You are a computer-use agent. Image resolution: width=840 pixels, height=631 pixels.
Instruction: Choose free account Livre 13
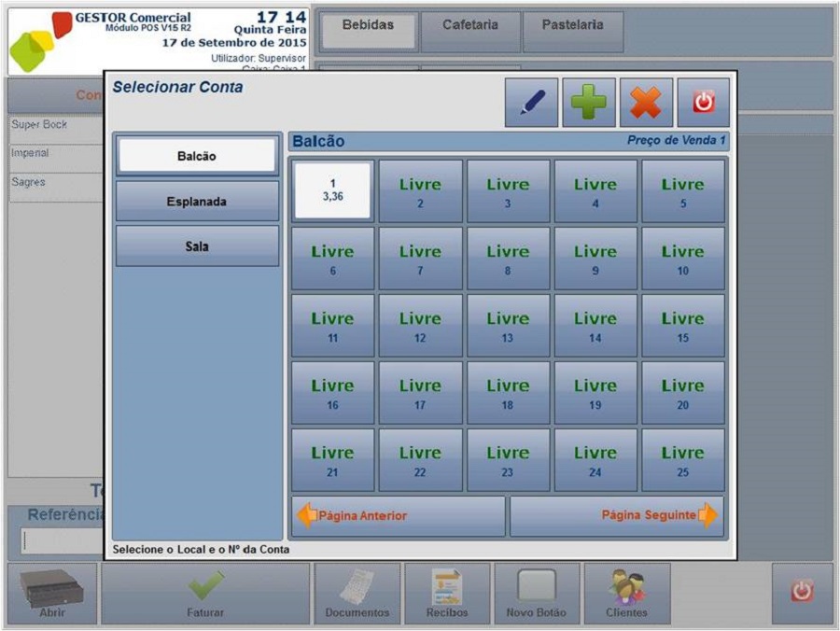click(508, 326)
